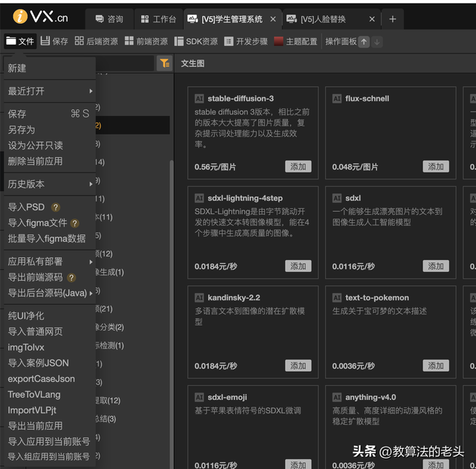Click the 操作面板 down arrow icon

coord(377,42)
